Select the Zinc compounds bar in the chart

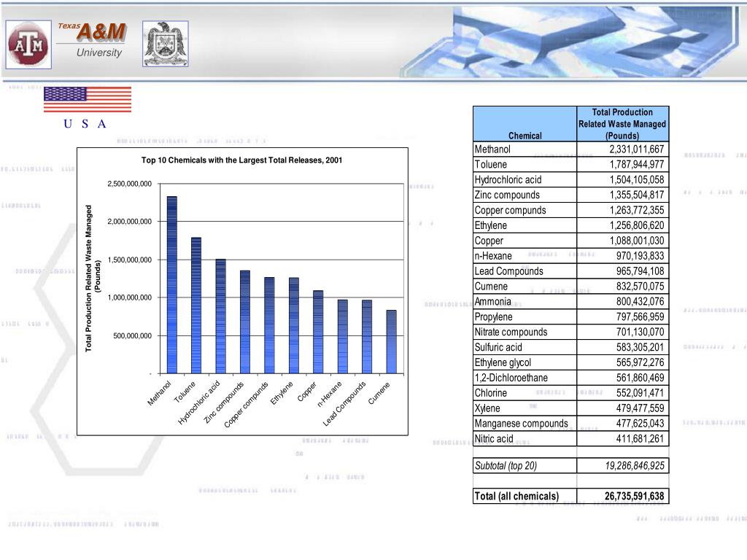pyautogui.click(x=245, y=322)
